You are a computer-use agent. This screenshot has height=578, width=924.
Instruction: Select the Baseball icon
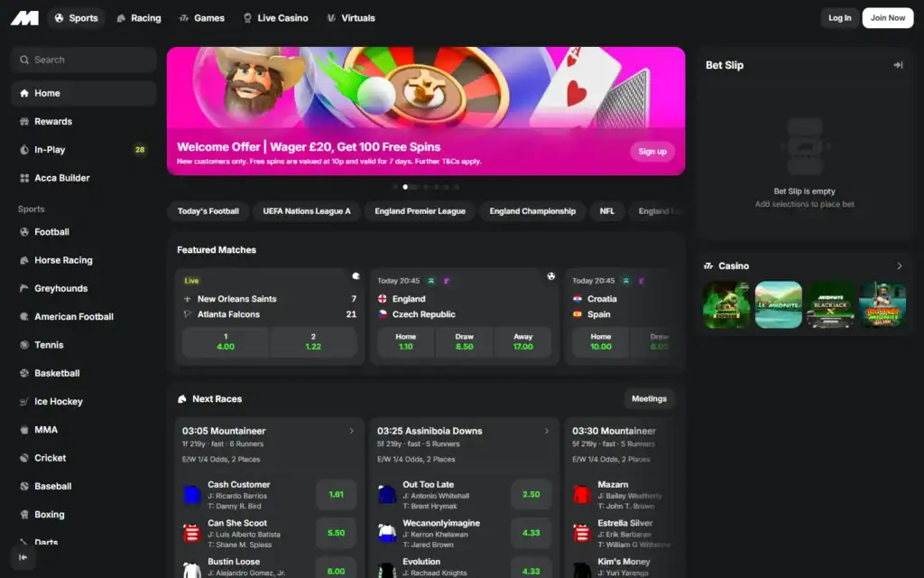[24, 486]
